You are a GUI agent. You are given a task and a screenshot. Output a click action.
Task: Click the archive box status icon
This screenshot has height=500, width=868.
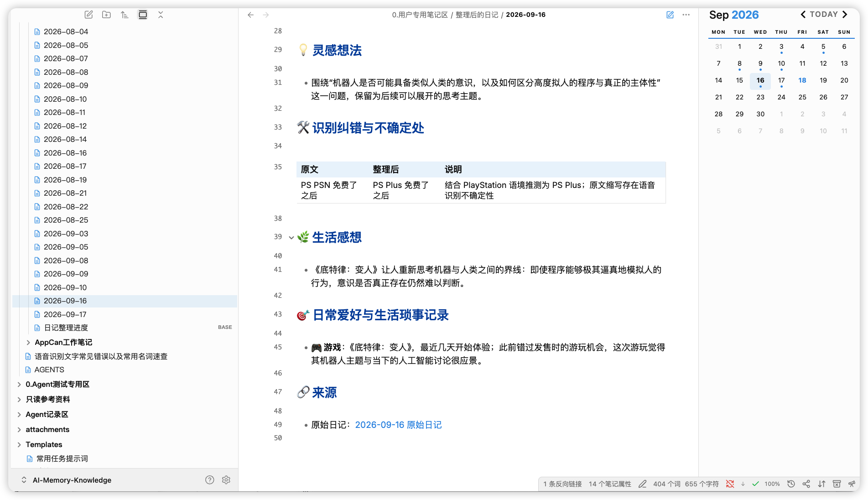[837, 484]
